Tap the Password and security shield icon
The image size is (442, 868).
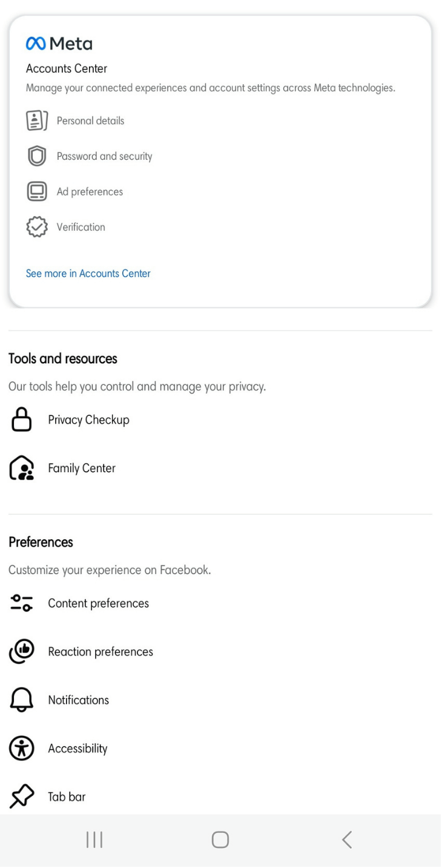[37, 156]
